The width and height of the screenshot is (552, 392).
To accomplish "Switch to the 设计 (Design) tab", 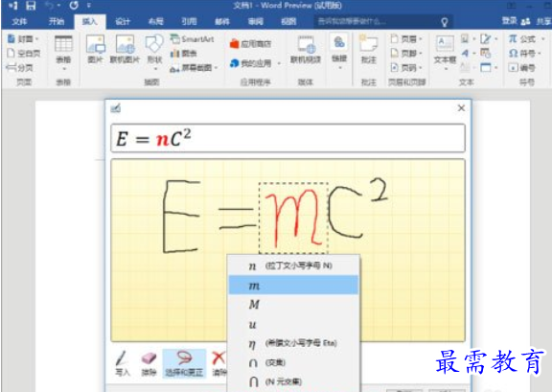I will coord(123,22).
